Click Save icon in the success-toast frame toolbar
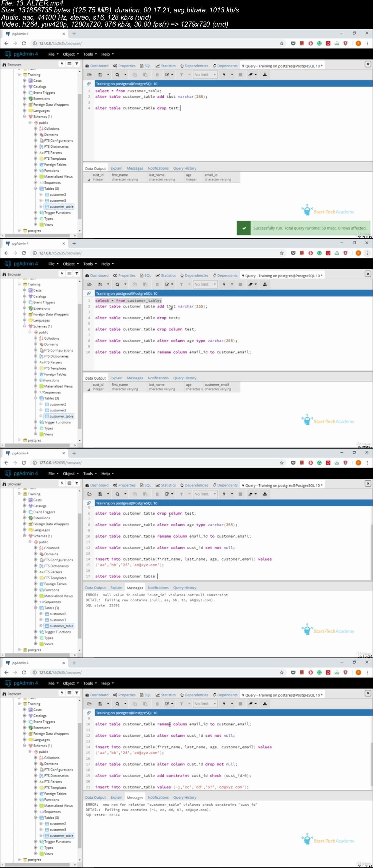Image resolution: width=373 pixels, height=868 pixels. click(100, 75)
